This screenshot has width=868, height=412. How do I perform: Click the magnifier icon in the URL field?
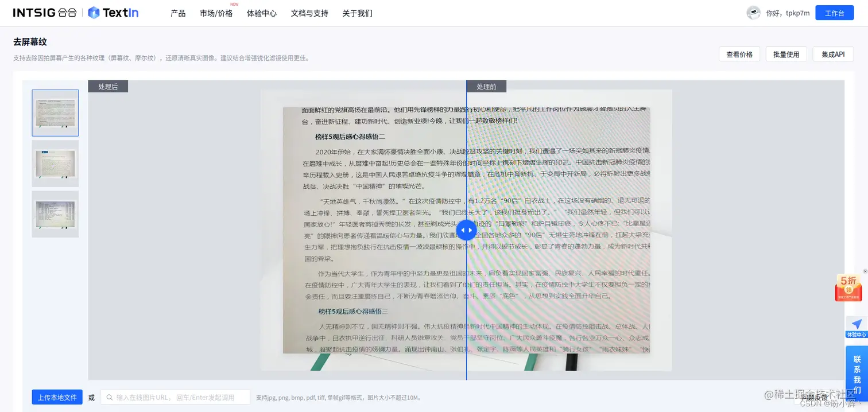110,397
